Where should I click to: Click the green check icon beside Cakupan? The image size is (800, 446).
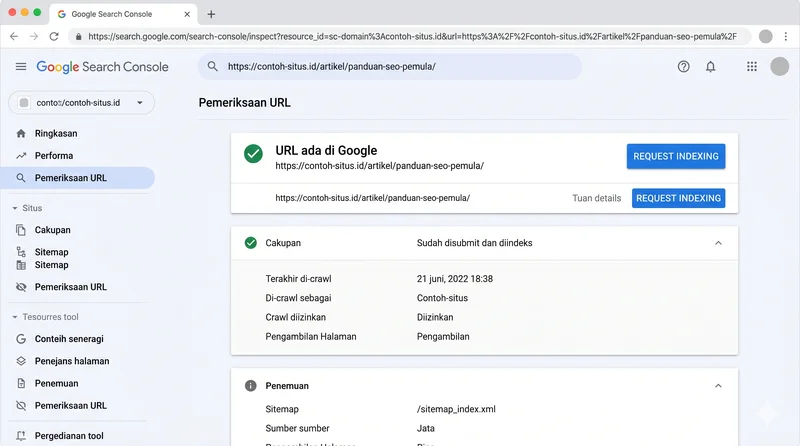click(x=251, y=243)
